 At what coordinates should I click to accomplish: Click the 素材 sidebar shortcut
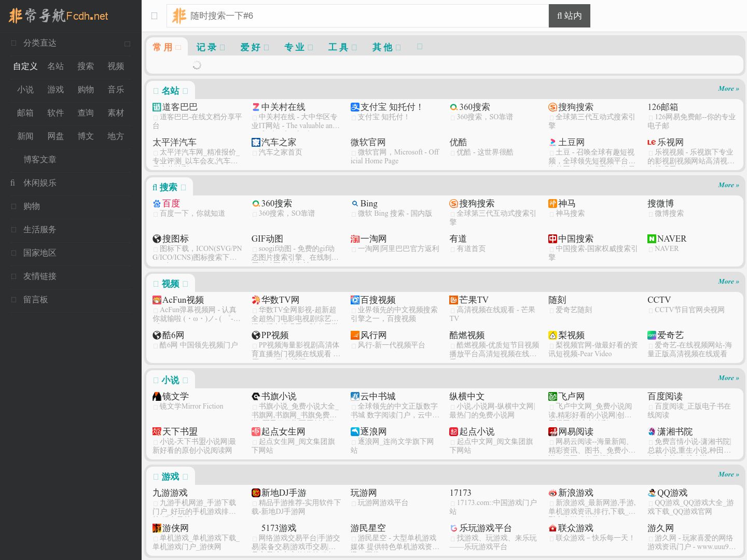tap(116, 113)
